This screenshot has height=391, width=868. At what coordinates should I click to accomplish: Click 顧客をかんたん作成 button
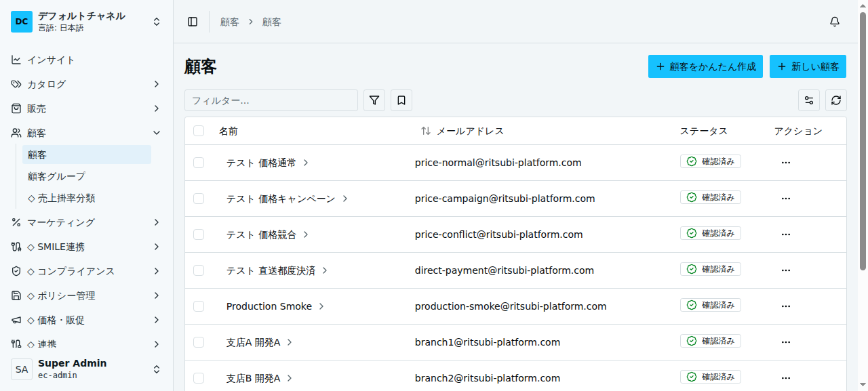coord(705,66)
